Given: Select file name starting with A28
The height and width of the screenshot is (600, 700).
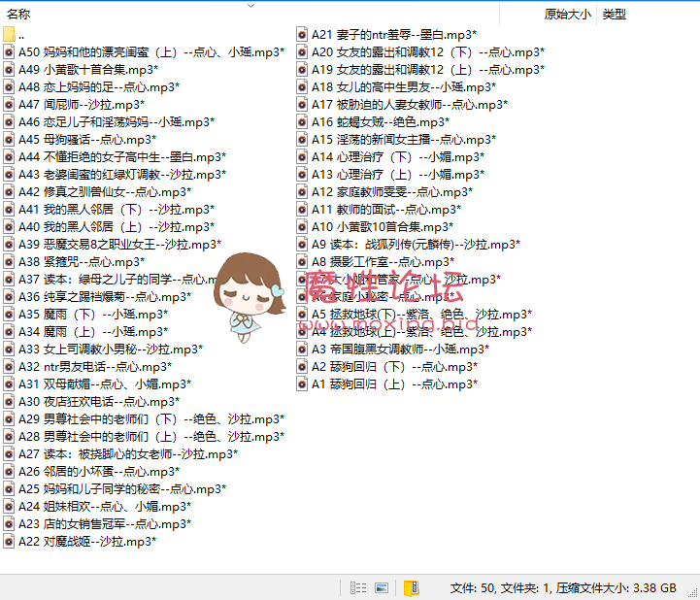Looking at the screenshot, I should [151, 437].
